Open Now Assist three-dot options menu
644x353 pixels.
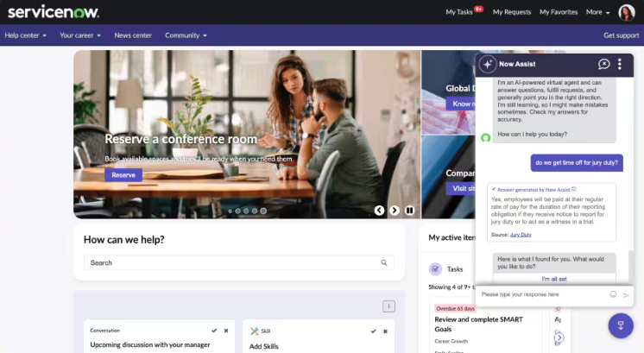tap(620, 64)
